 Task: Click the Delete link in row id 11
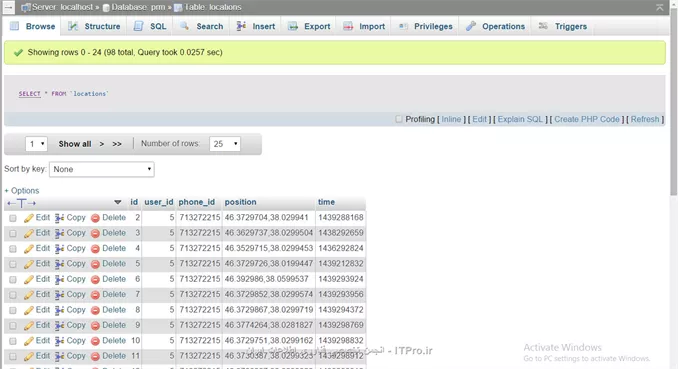click(114, 356)
